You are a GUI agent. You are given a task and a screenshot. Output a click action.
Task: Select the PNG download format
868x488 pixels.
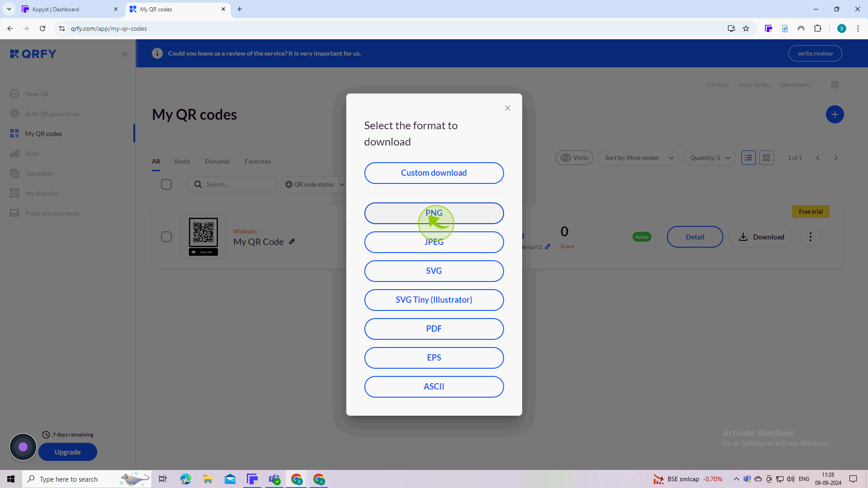tap(434, 213)
